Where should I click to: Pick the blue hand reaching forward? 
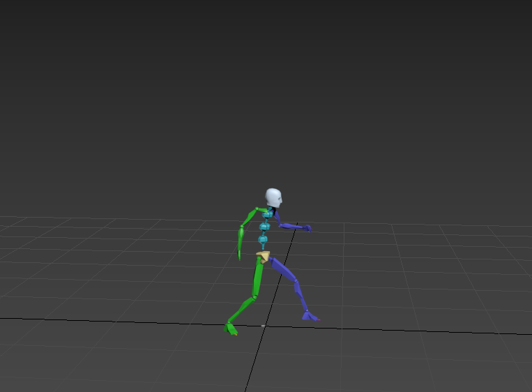(x=307, y=227)
